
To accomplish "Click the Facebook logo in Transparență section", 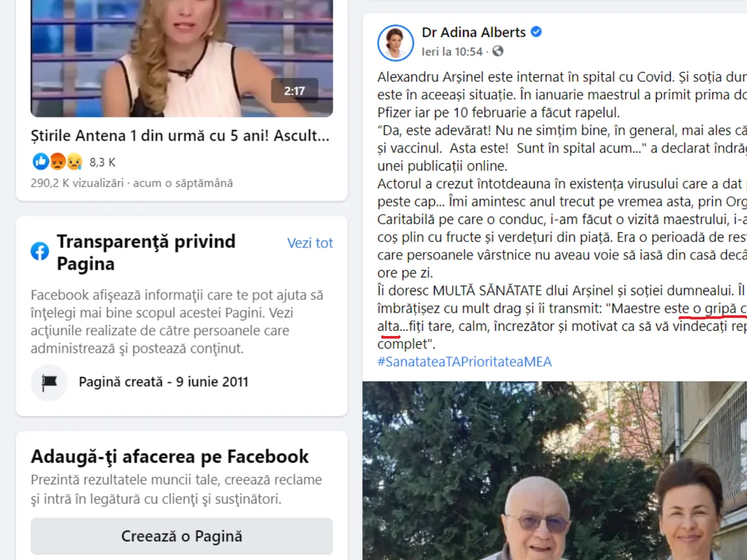I will [x=40, y=251].
